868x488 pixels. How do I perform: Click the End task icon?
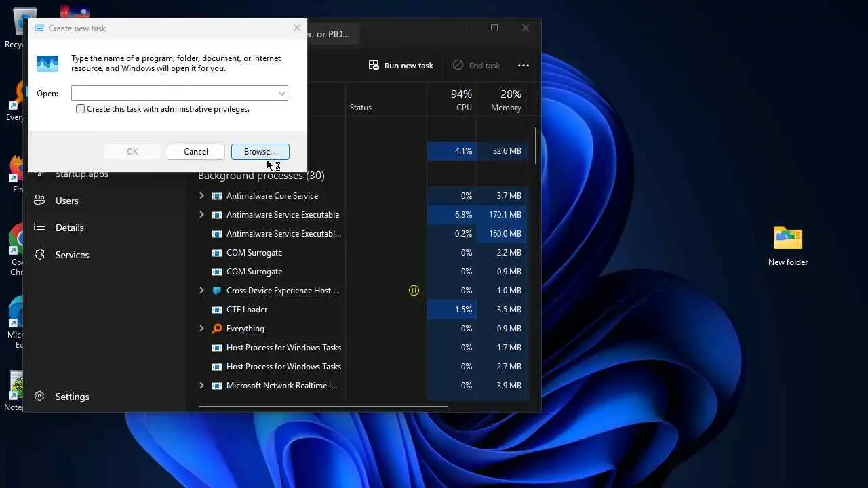(x=458, y=65)
